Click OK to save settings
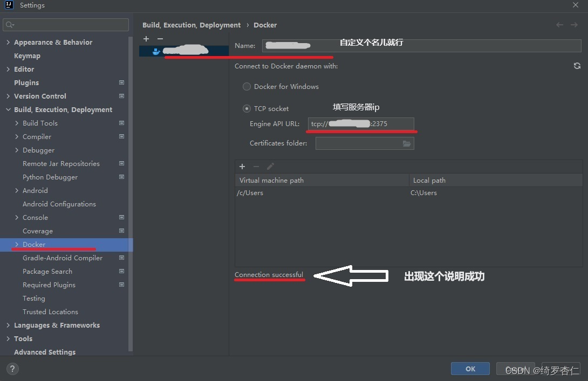 (470, 369)
